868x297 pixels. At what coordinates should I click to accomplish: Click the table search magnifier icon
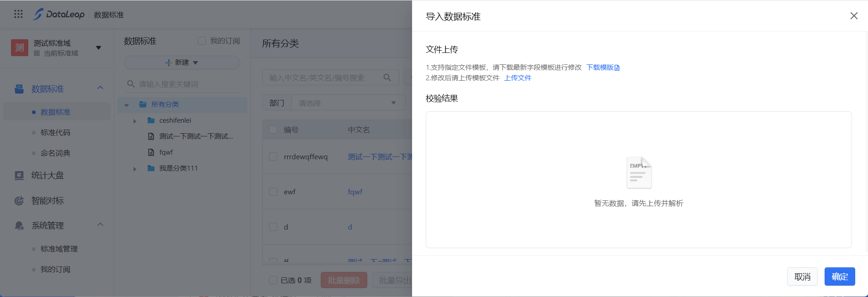tap(387, 78)
